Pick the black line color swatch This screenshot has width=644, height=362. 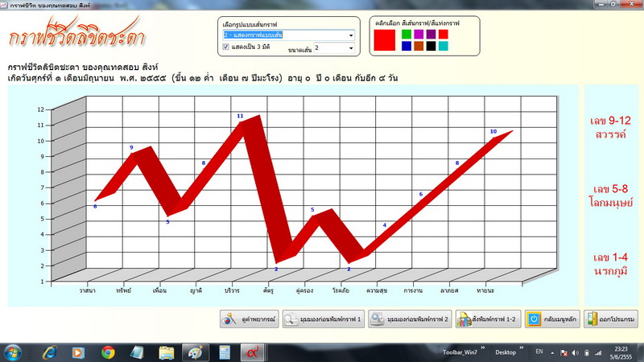(431, 46)
